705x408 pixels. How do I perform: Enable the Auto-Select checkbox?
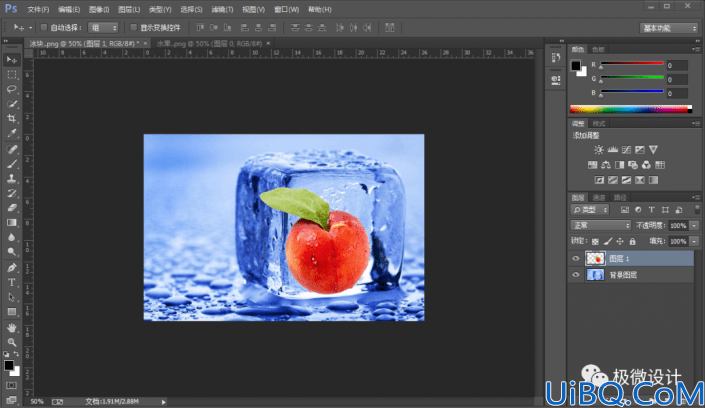pyautogui.click(x=44, y=27)
